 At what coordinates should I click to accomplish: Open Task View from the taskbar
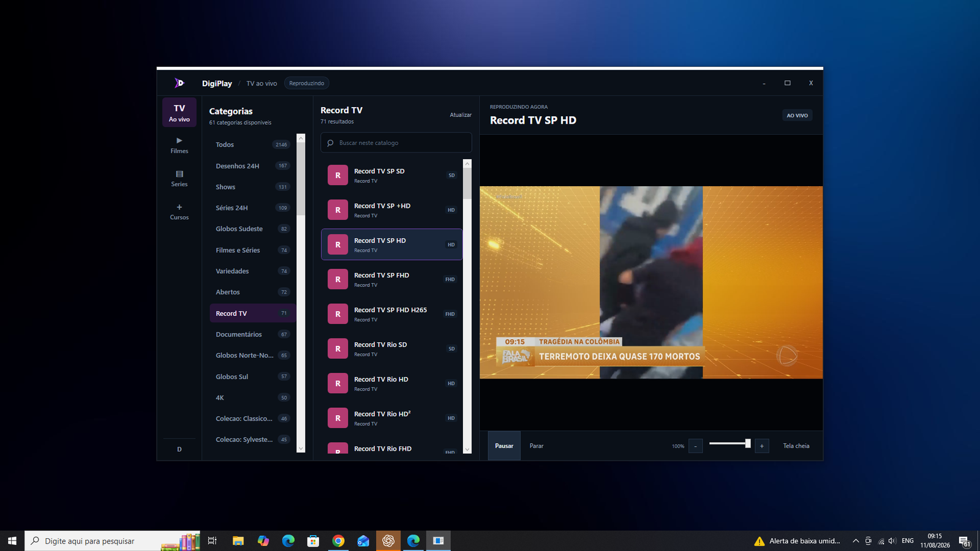click(213, 541)
